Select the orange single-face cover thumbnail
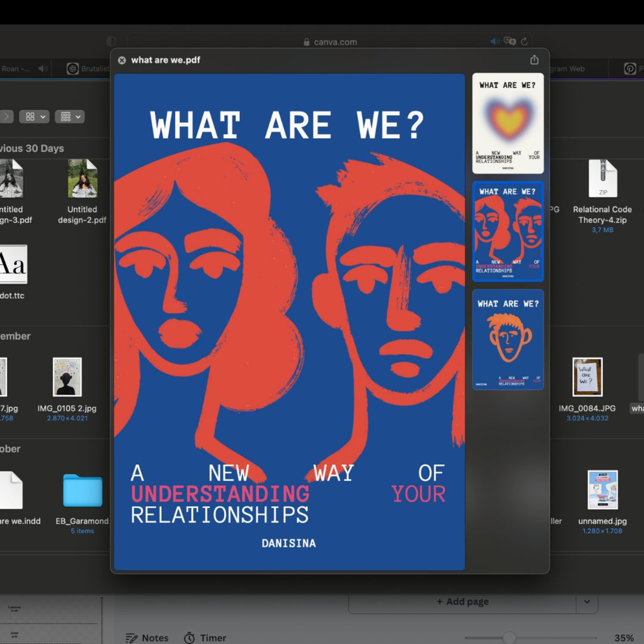644x644 pixels. click(508, 339)
